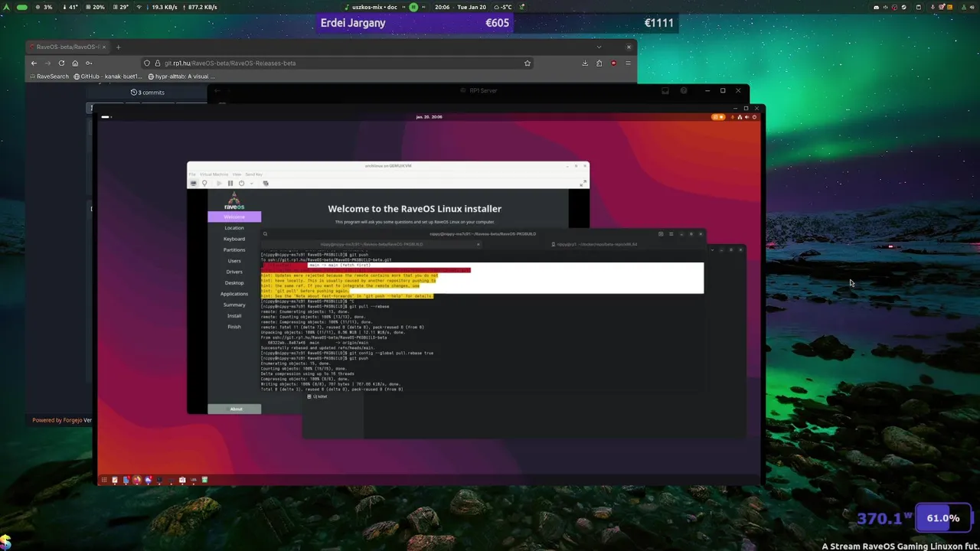Open VM snapshots manager icon
Image resolution: width=980 pixels, height=551 pixels.
point(266,183)
